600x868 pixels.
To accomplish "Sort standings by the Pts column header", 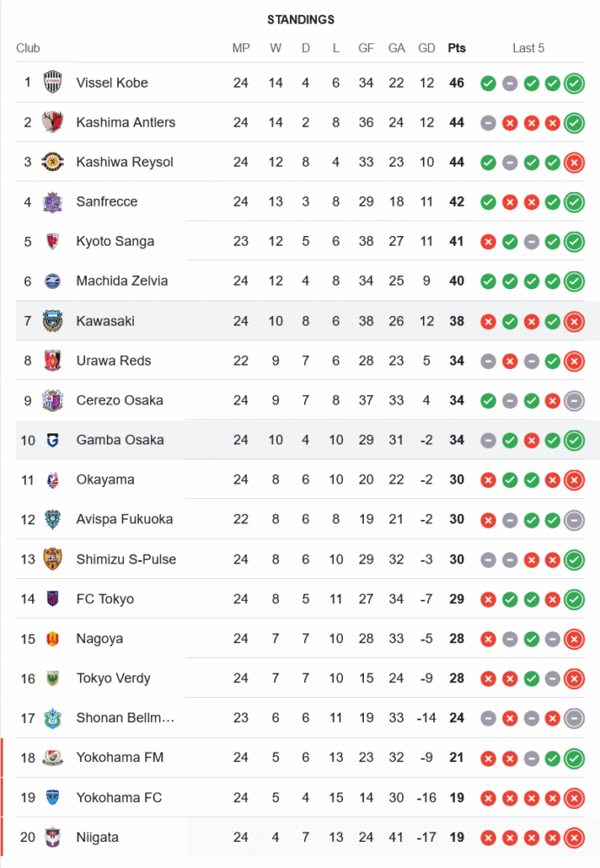I will click(457, 48).
